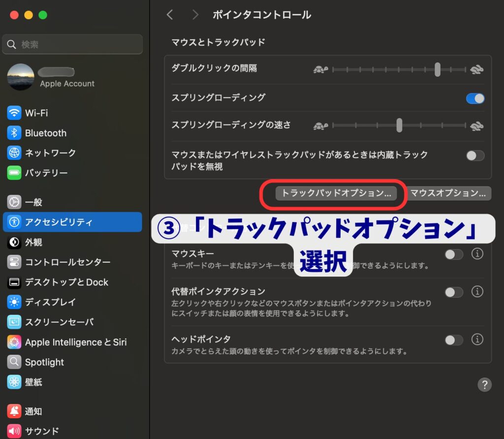Select the 壁紙 sidebar entry
The image size is (504, 439).
tap(72, 382)
